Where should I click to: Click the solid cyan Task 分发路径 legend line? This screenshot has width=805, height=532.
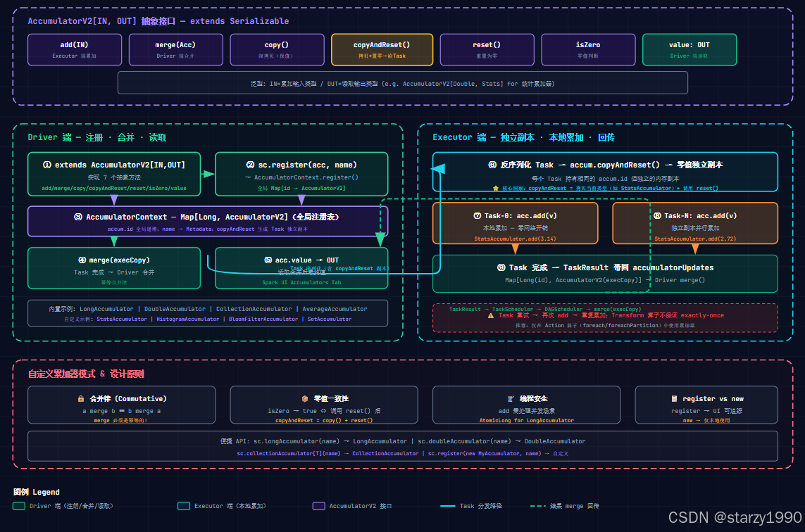[448, 506]
